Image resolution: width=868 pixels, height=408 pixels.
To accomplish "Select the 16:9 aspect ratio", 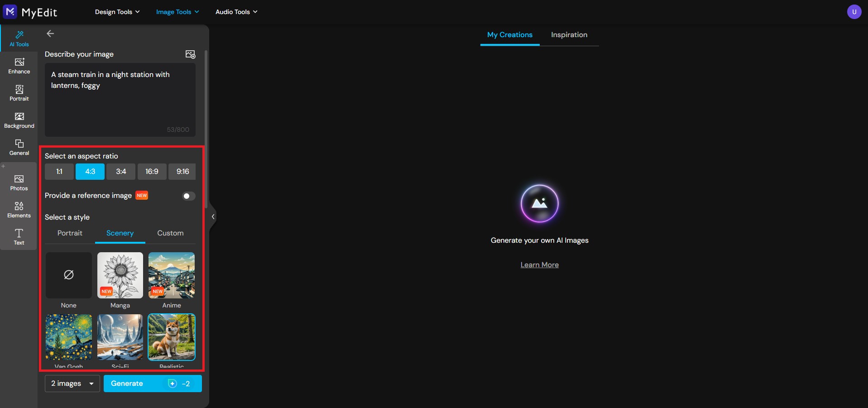I will (152, 172).
